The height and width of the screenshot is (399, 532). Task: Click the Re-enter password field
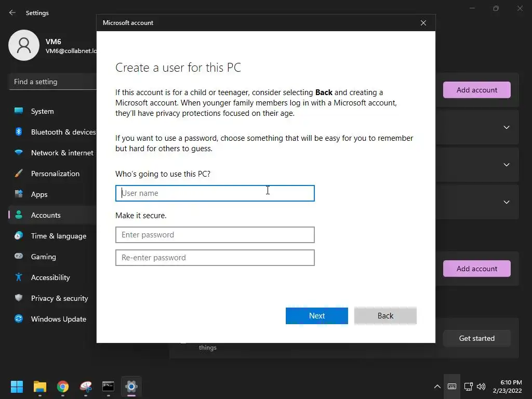(x=215, y=258)
